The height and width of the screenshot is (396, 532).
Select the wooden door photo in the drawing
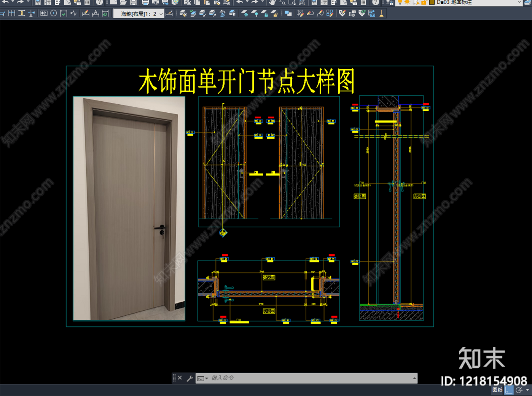129,208
